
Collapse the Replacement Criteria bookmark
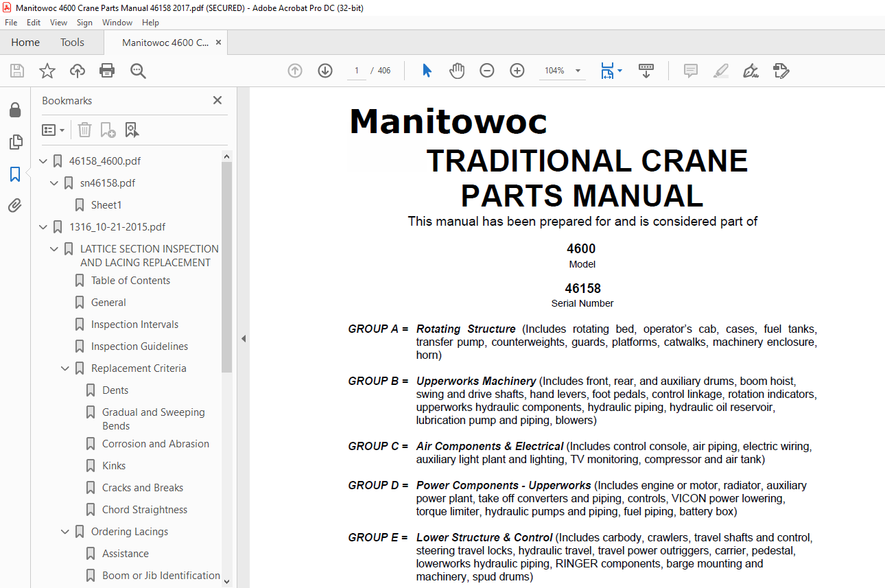pos(66,368)
